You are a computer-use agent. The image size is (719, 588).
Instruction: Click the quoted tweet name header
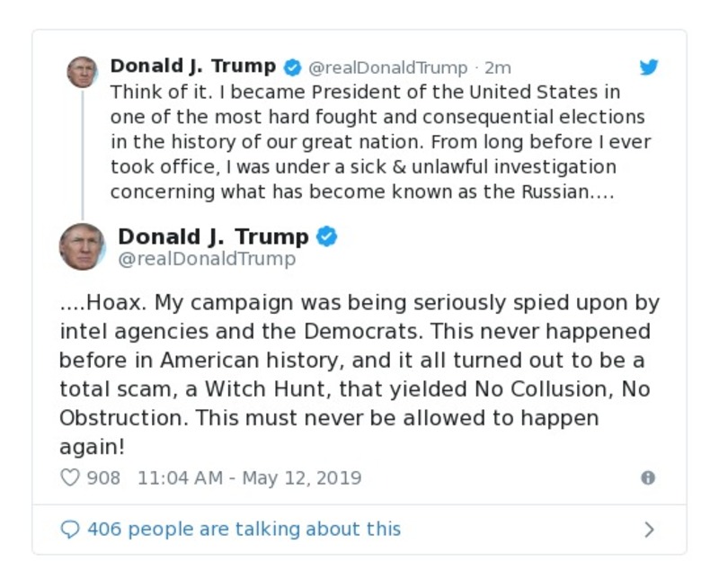[x=193, y=66]
